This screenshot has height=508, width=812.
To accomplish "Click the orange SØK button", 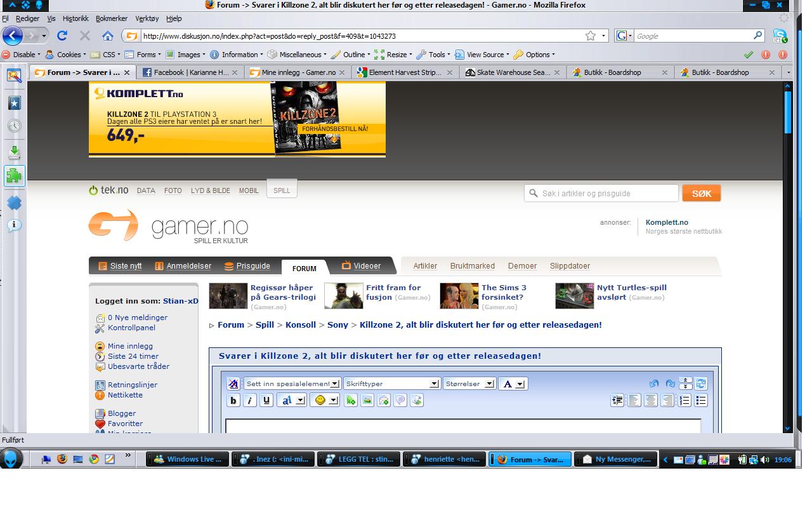I will point(702,193).
